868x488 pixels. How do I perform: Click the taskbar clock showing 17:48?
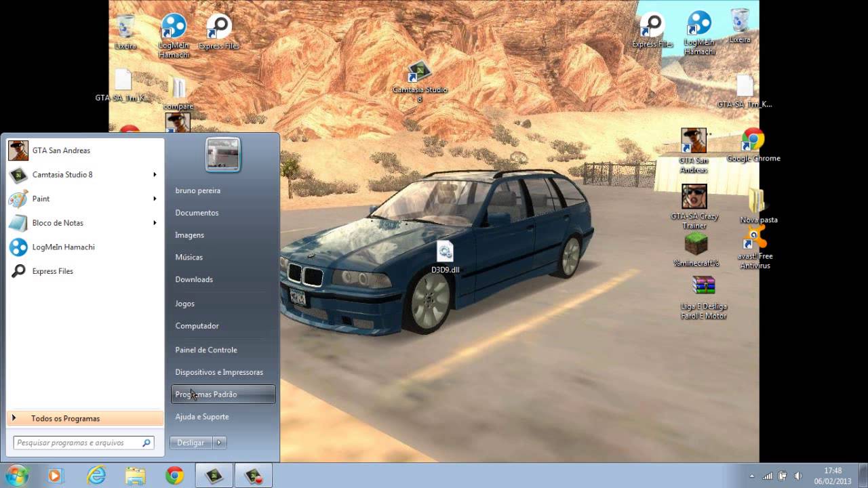coord(833,476)
